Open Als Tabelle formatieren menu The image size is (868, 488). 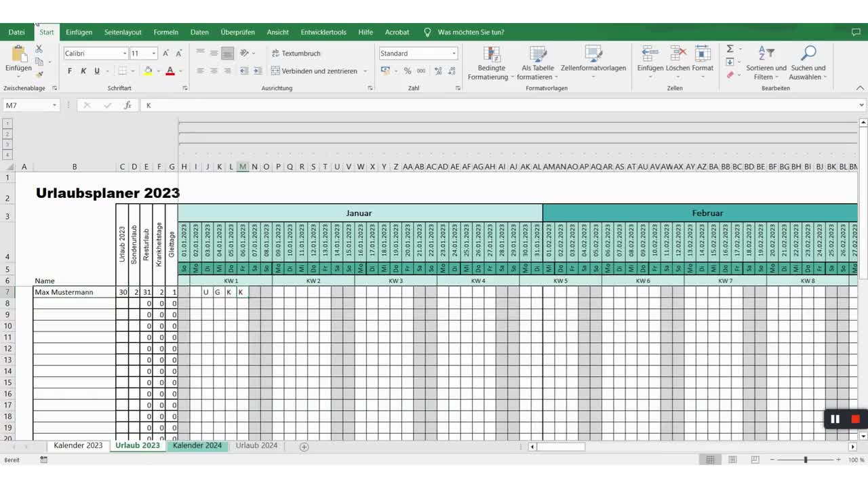(538, 63)
